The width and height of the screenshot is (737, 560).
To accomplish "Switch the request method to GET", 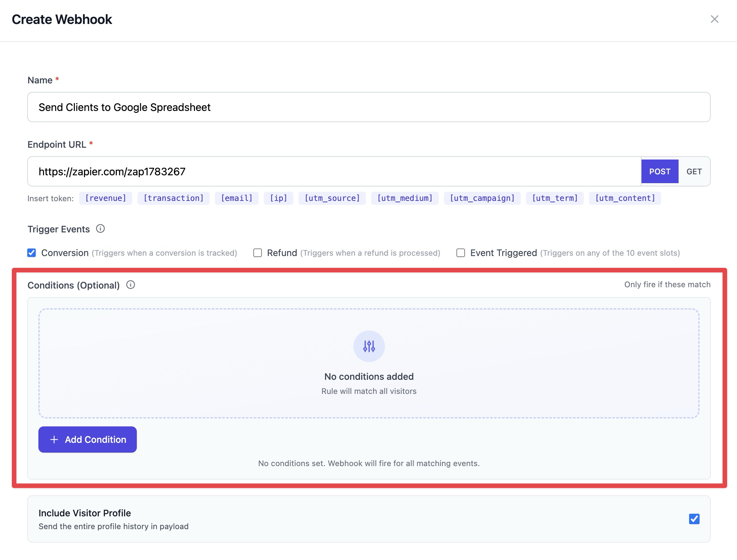I will [694, 171].
